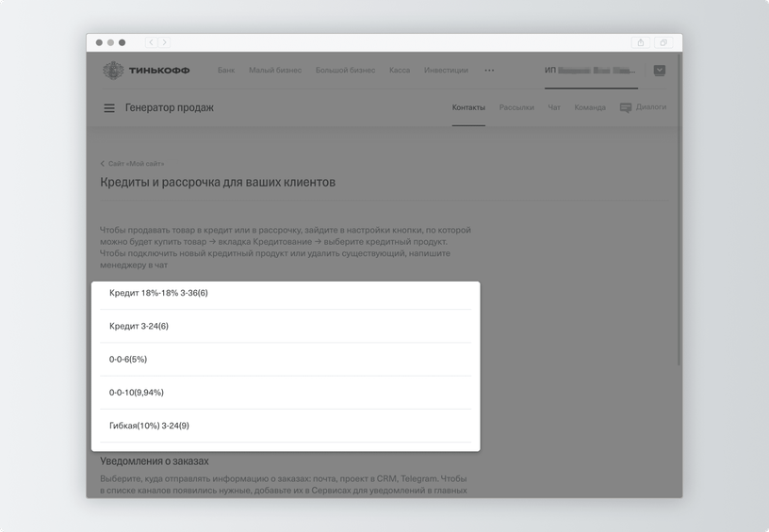Click the heading Кредиты и рассрочка для ваших клиентов
769x532 pixels.
tap(218, 183)
